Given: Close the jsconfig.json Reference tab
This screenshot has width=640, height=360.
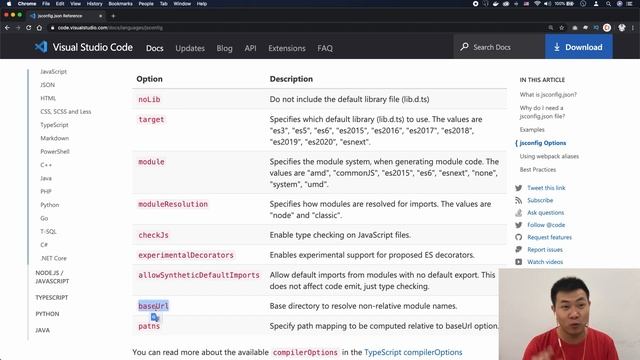Looking at the screenshot, I should [100, 16].
